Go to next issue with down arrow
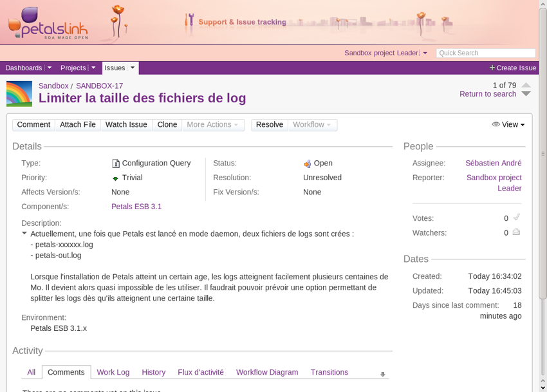 pyautogui.click(x=526, y=94)
